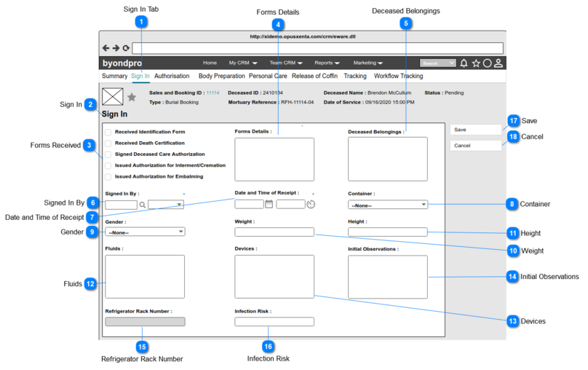Open the Gender dropdown
The height and width of the screenshot is (370, 588).
[x=145, y=232]
